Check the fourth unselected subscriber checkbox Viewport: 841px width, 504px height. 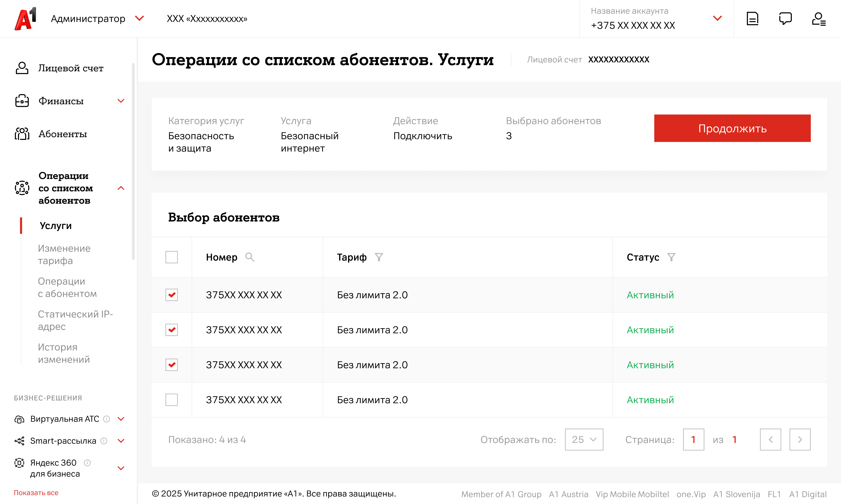[x=171, y=400]
